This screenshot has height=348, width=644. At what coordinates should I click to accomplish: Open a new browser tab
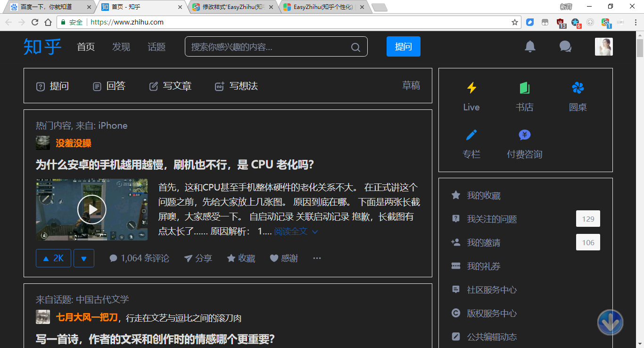379,7
